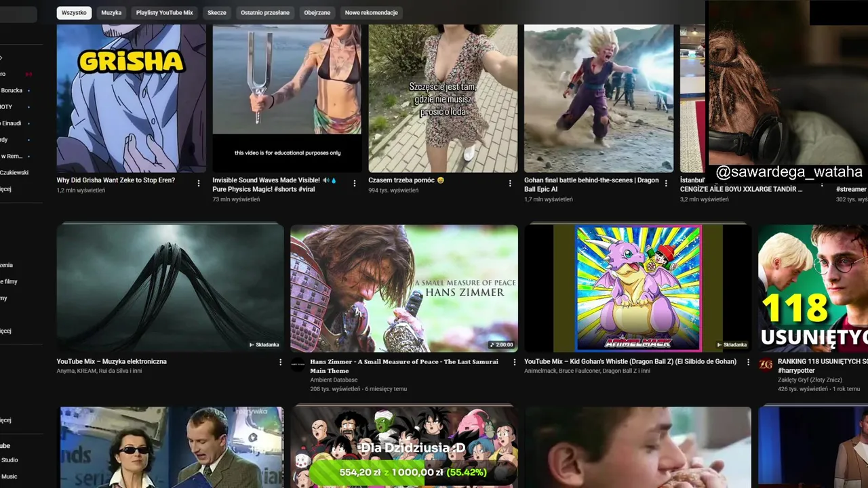868x488 pixels.
Task: Open the Gohan final battle thumbnail
Action: point(599,98)
